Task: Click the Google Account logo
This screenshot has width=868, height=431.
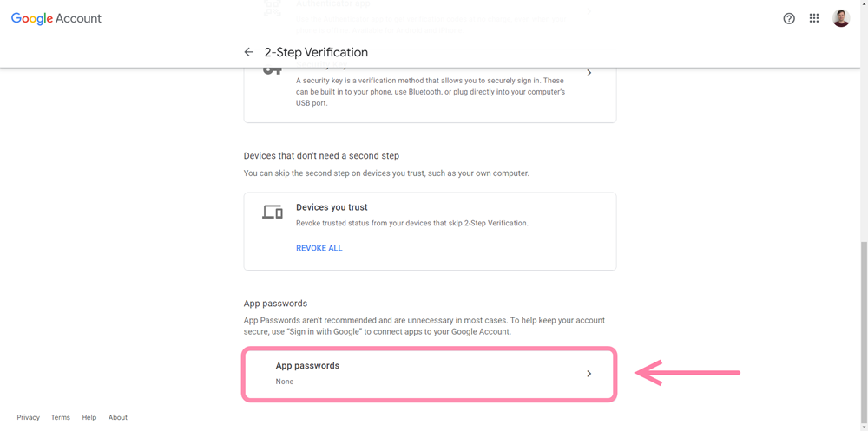Action: [x=56, y=18]
